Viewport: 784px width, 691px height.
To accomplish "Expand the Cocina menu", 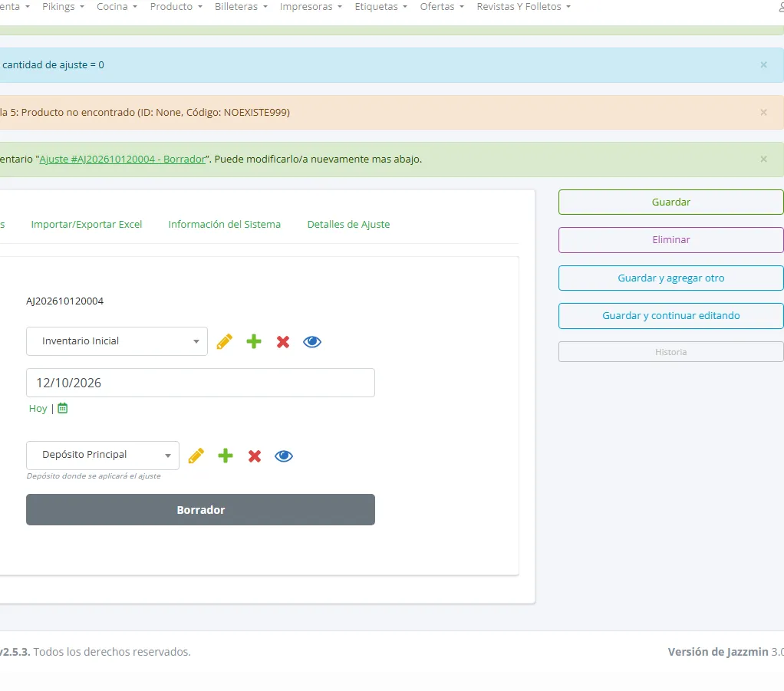I will (117, 6).
